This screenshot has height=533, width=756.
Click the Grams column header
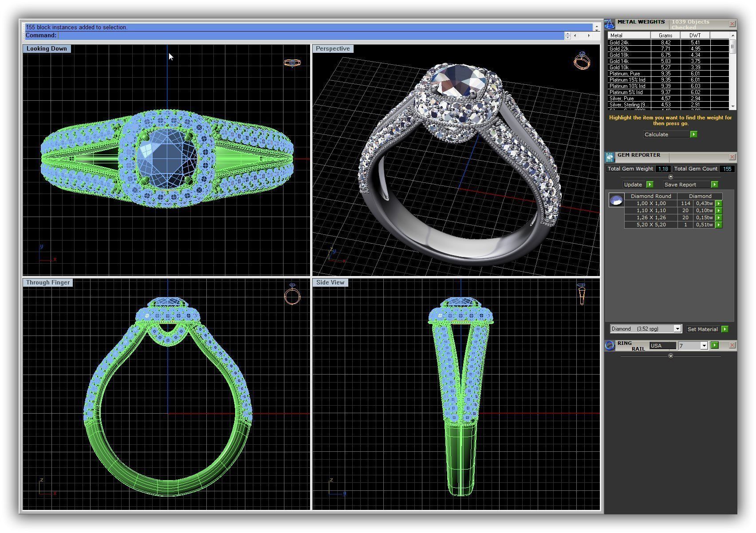coord(665,36)
